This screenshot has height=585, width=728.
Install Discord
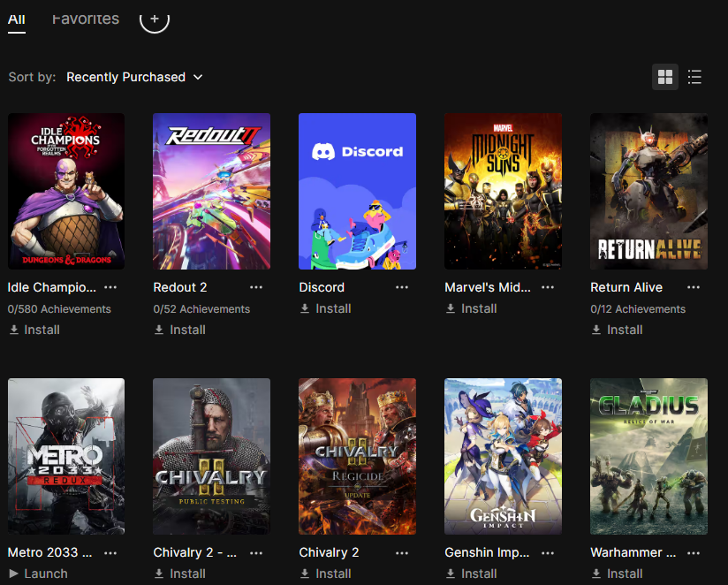(x=326, y=308)
